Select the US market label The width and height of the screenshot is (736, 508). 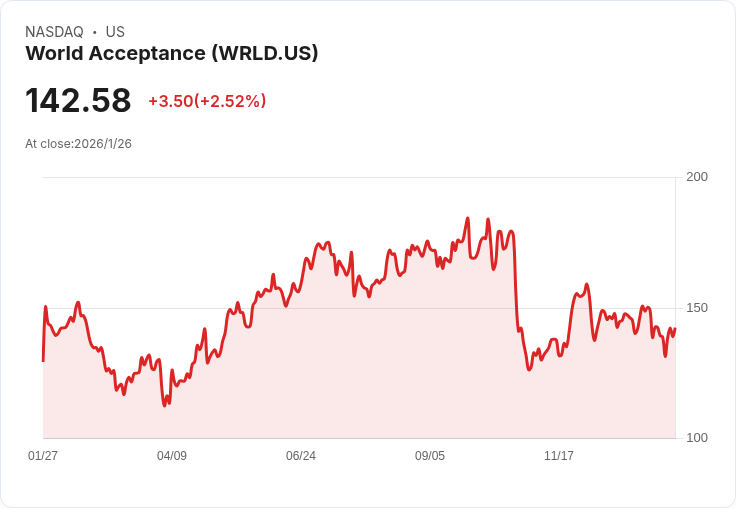point(115,32)
